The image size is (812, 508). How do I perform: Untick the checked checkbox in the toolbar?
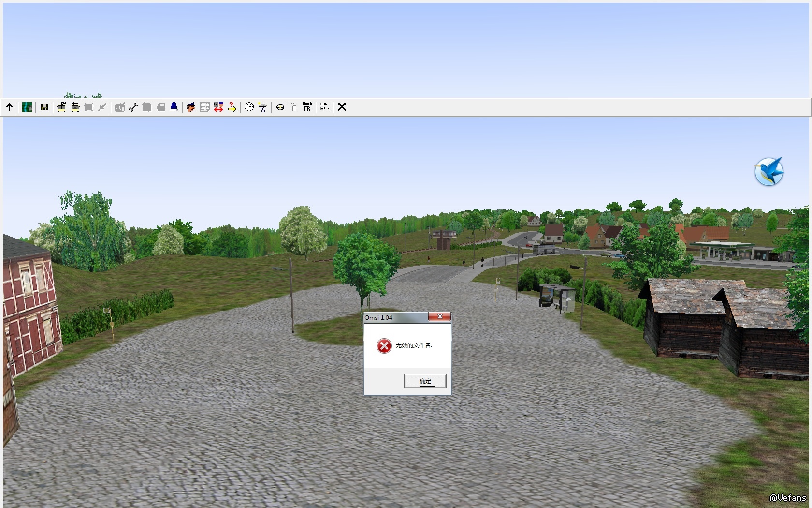pyautogui.click(x=322, y=108)
